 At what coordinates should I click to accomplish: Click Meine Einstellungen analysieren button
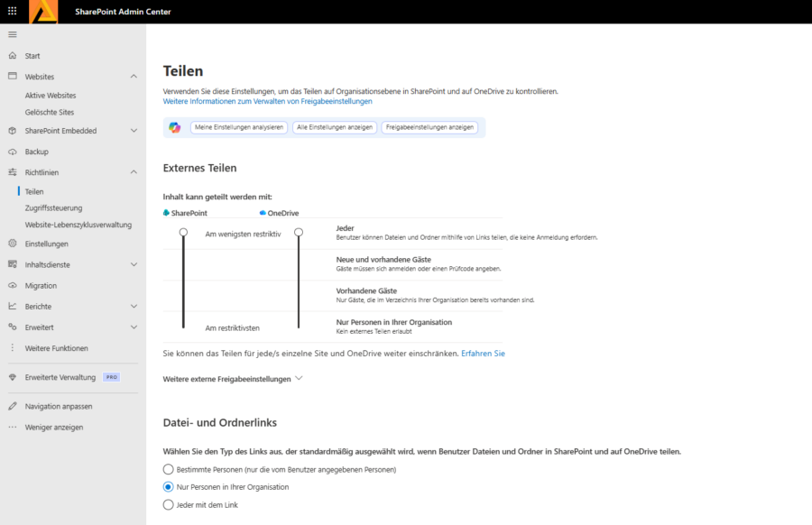tap(239, 127)
